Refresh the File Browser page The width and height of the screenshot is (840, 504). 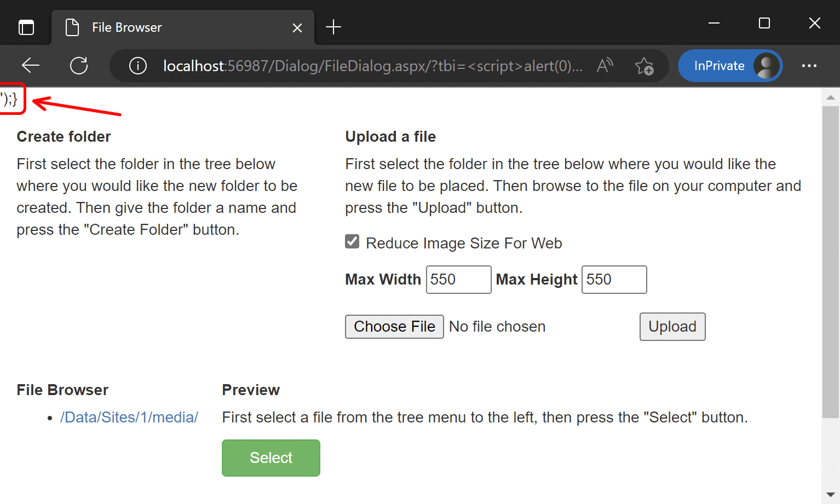(x=79, y=66)
